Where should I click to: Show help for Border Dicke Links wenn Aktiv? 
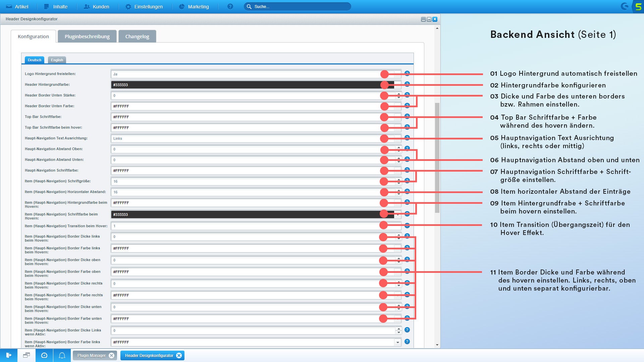coord(407,330)
